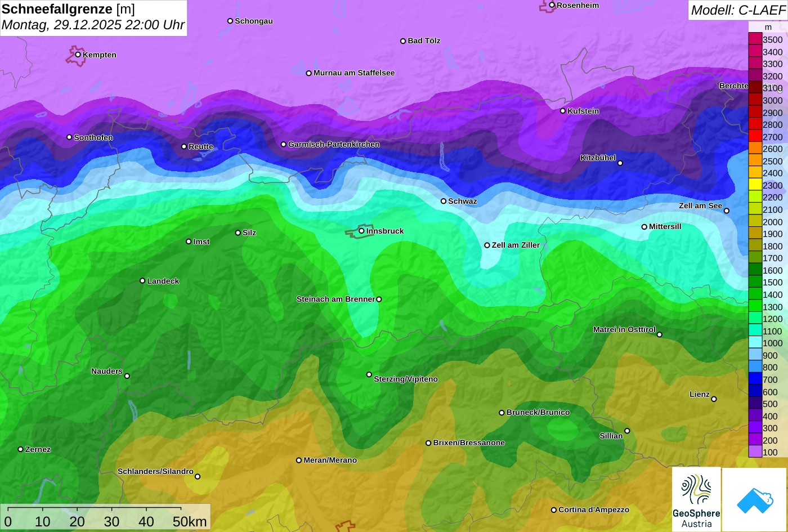Click the Steinach am Brenner location dot
This screenshot has height=532, width=788.
pyautogui.click(x=379, y=299)
